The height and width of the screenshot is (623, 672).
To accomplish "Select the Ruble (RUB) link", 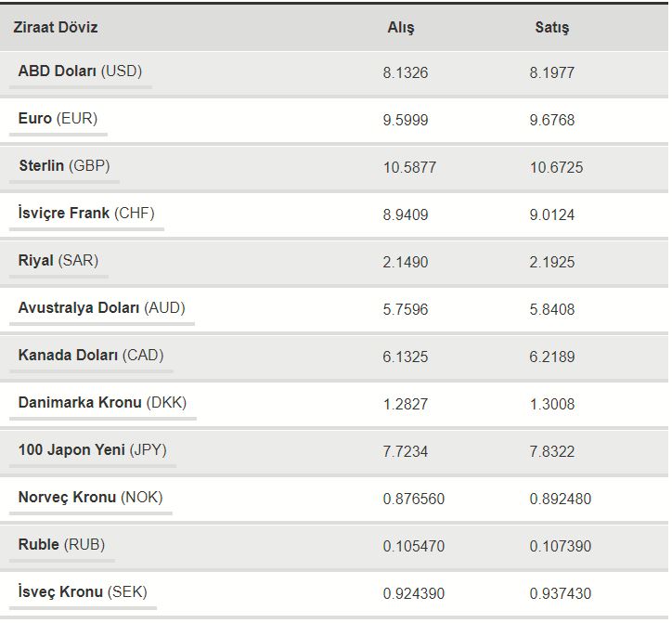I will [x=61, y=545].
